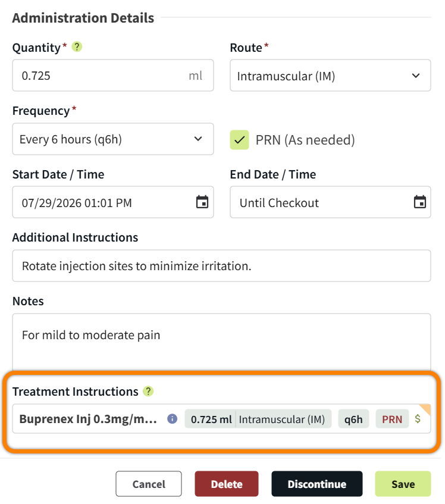Click the q6h frequency tag
445x504 pixels.
(x=353, y=419)
